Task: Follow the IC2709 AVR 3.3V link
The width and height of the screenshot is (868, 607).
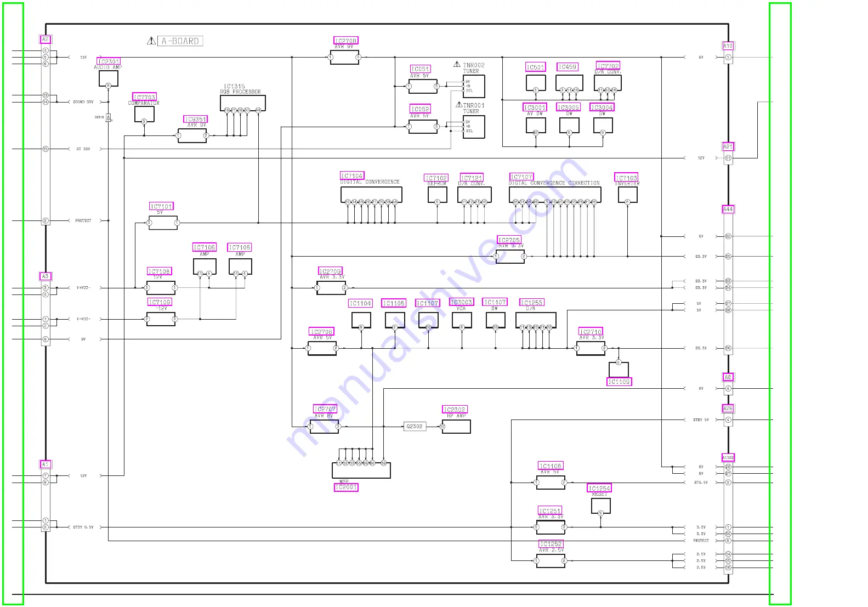Action: 331,271
